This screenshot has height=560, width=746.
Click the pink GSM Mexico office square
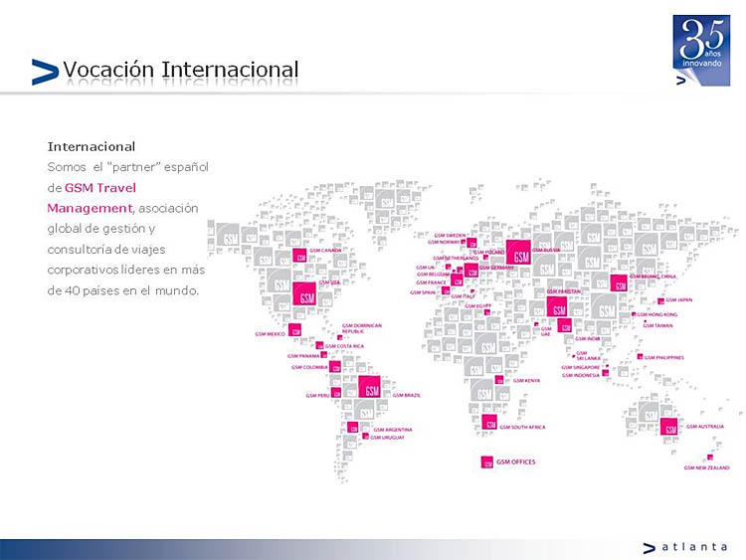click(x=295, y=329)
